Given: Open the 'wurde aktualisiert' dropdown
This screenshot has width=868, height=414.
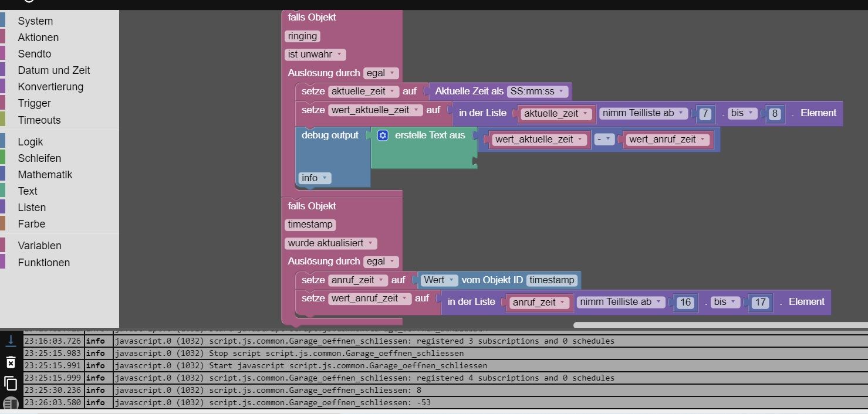Looking at the screenshot, I should click(331, 243).
